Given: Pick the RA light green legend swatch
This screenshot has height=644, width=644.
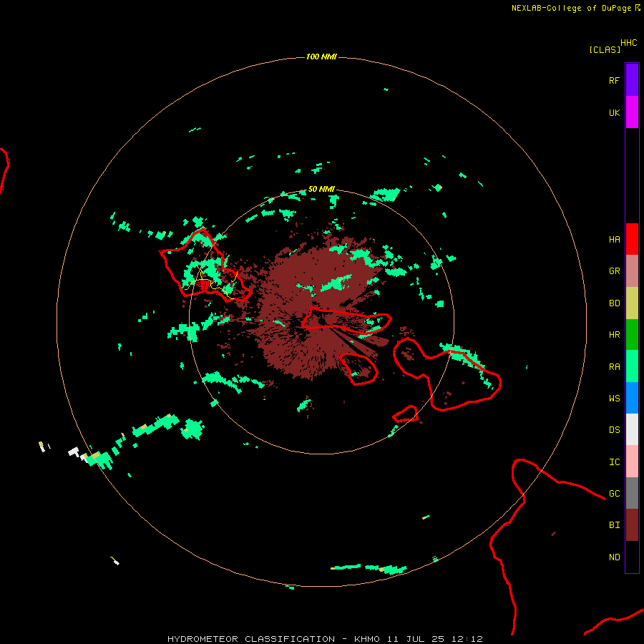Looking at the screenshot, I should (632, 366).
